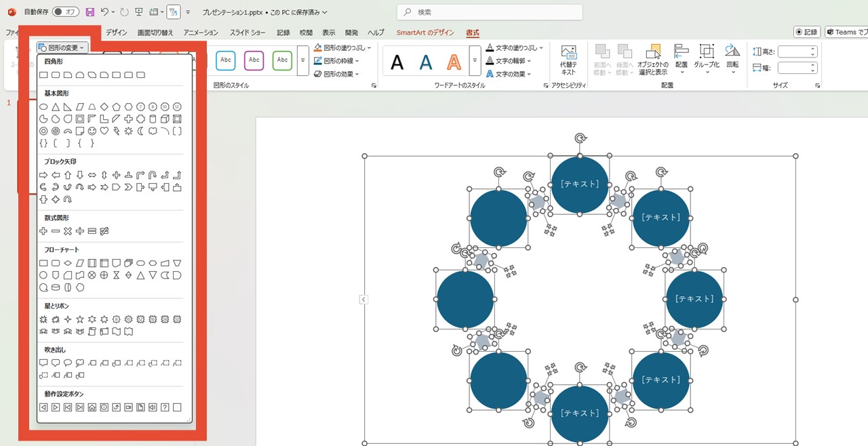Choose the up block arrow shape
The height and width of the screenshot is (446, 868).
[68, 175]
